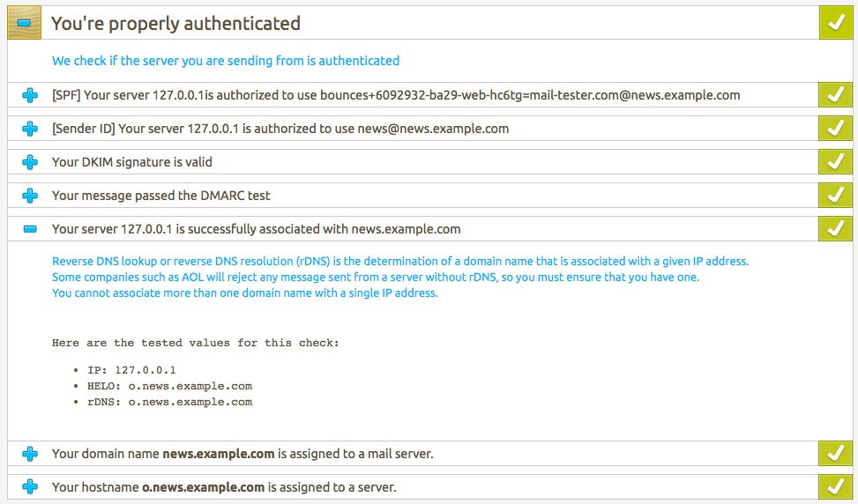Click the DKIM row green checkmark
The image size is (858, 504).
[836, 162]
